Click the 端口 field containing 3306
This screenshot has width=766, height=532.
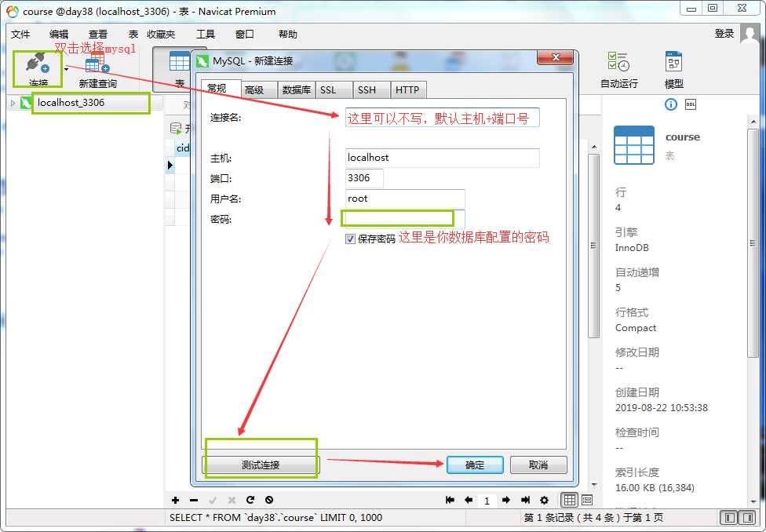click(x=364, y=178)
